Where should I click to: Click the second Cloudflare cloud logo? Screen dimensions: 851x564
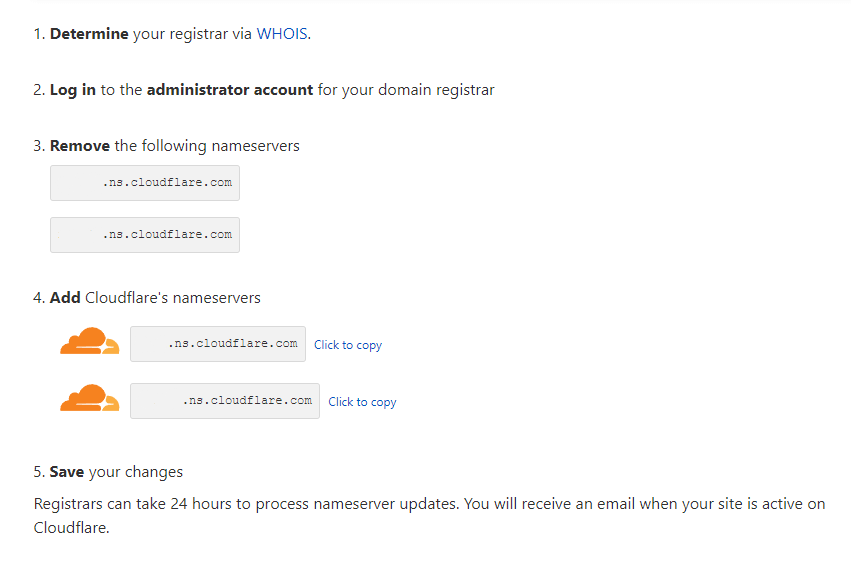tap(90, 398)
